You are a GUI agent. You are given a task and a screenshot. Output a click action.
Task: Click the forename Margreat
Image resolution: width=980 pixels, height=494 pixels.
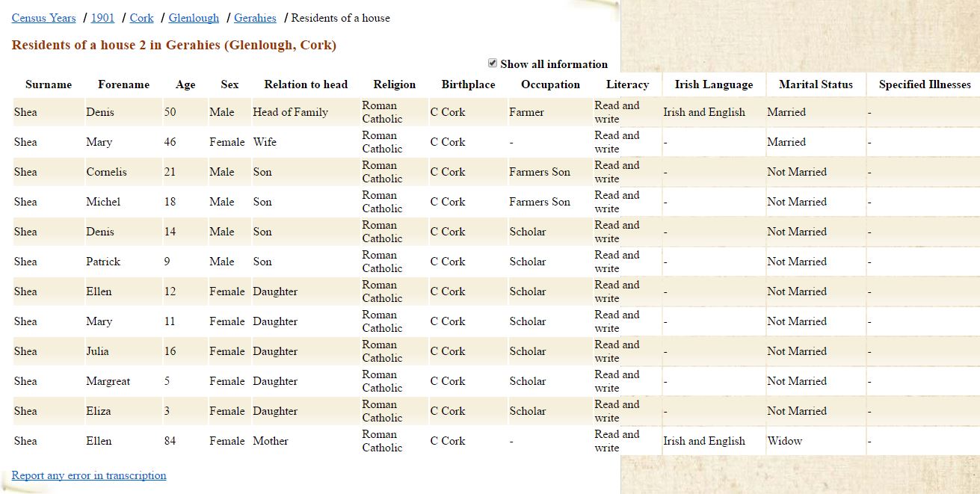click(x=108, y=381)
